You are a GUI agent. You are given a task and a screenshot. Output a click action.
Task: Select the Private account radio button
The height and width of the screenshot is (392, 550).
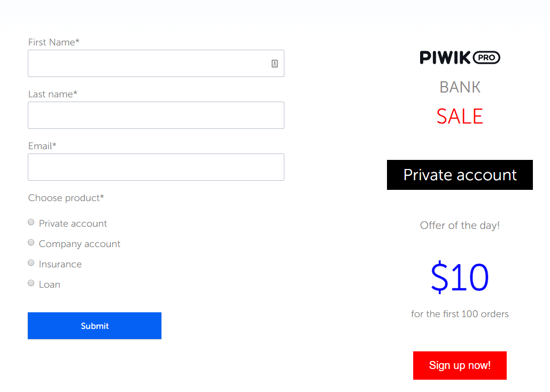[x=31, y=222]
